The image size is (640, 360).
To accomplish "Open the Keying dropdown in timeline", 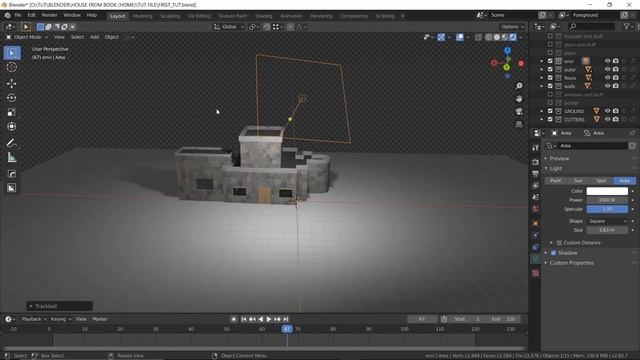I will point(60,319).
